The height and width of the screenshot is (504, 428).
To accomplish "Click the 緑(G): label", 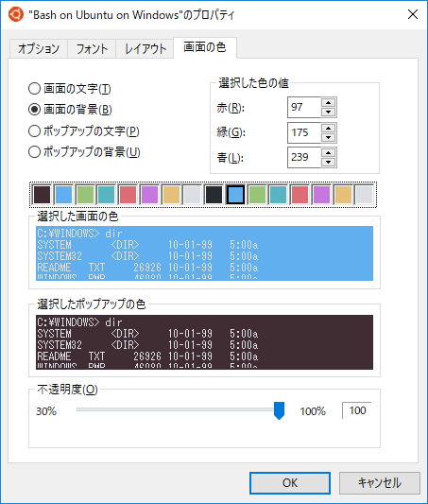I will pyautogui.click(x=231, y=132).
